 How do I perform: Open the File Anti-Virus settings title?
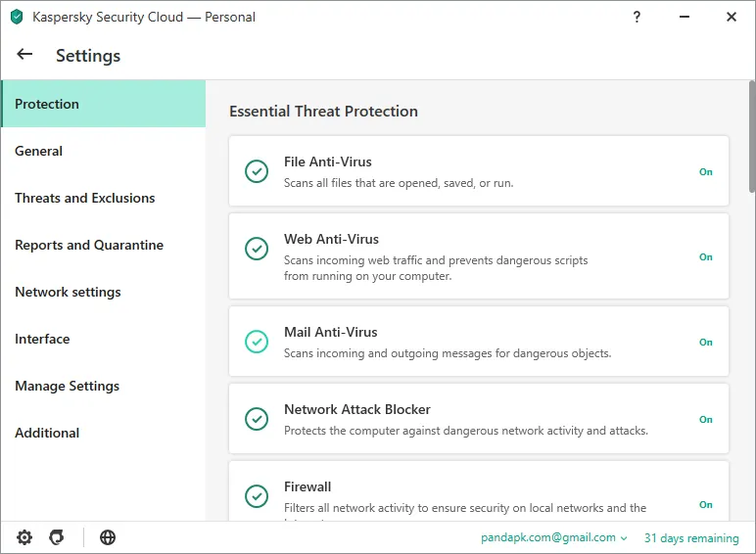tap(328, 162)
